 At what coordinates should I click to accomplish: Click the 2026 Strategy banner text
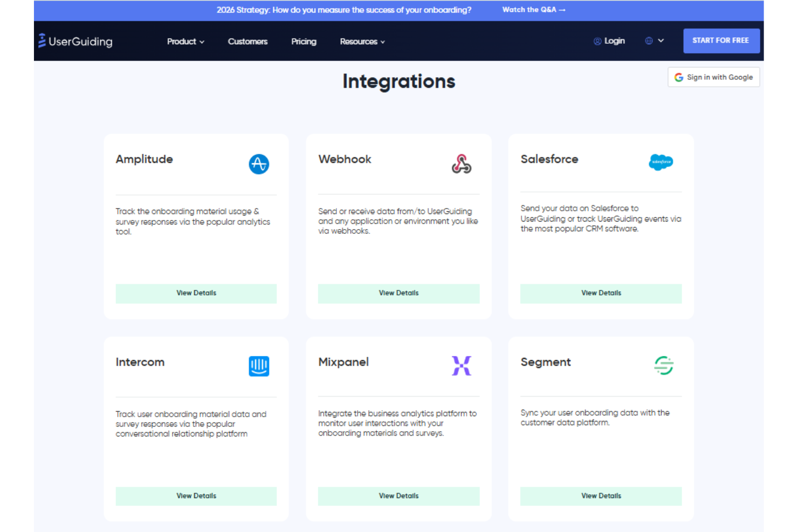(x=344, y=10)
